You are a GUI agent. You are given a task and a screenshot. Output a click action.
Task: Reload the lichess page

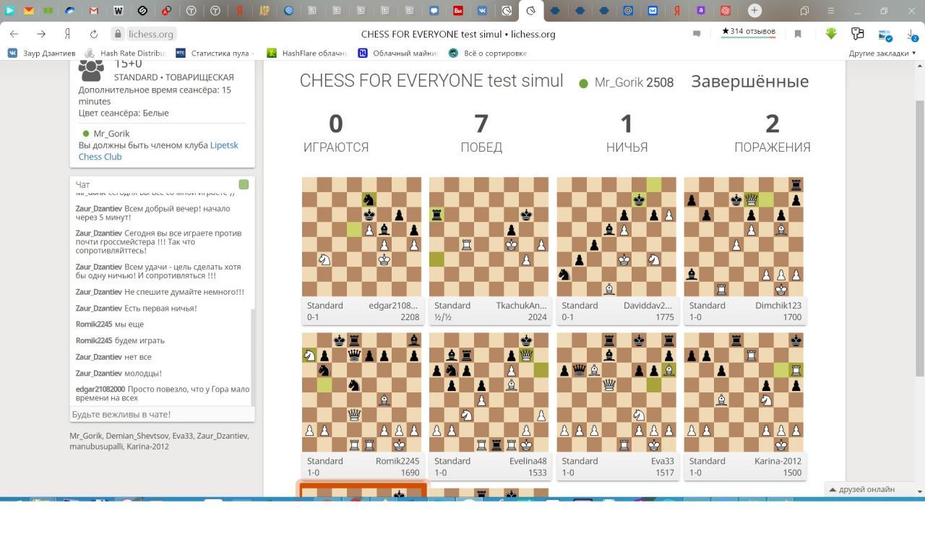click(93, 34)
